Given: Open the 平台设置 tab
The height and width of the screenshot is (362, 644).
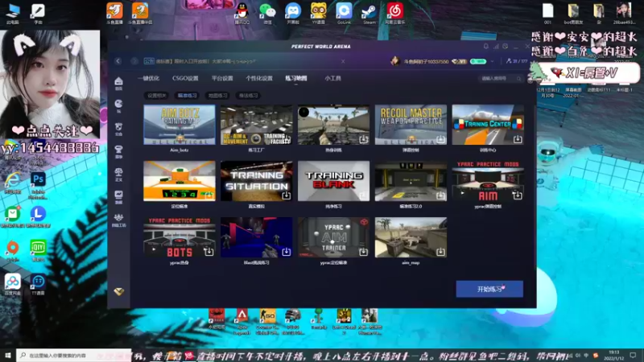Looking at the screenshot, I should (x=222, y=78).
